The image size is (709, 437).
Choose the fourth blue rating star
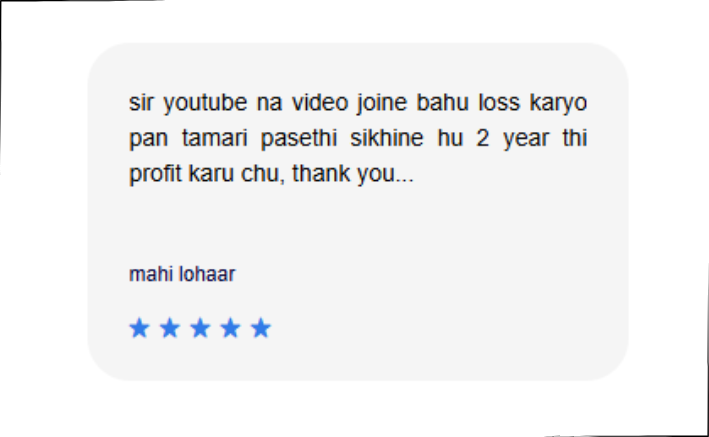click(x=231, y=328)
